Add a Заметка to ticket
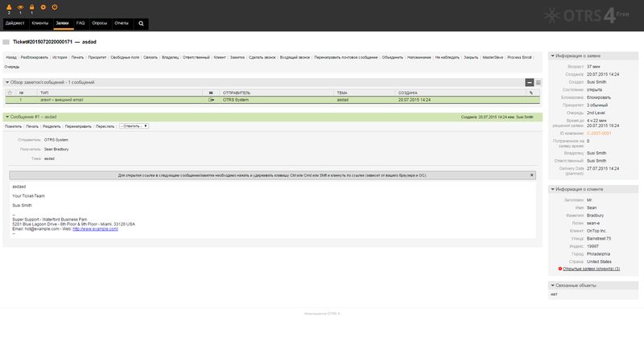This screenshot has width=644, height=362. [x=237, y=57]
